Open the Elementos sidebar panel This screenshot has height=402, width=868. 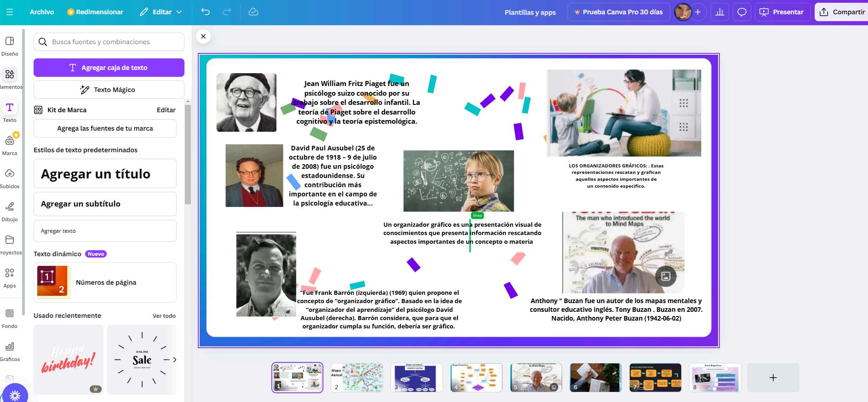(x=10, y=79)
